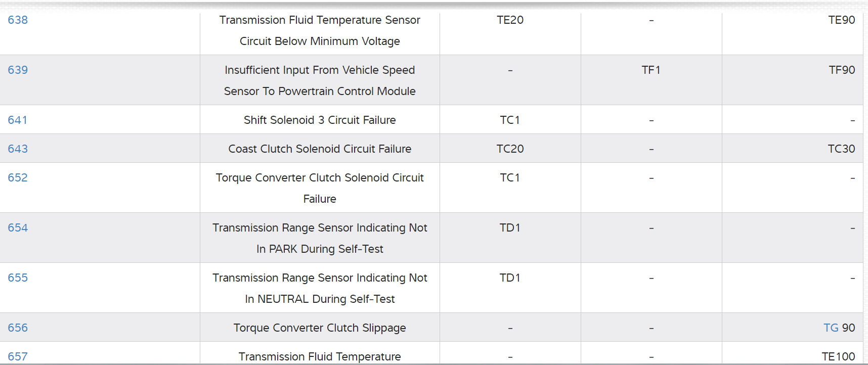This screenshot has width=868, height=365.
Task: Click the TF1 cell in row 639
Action: (x=651, y=70)
